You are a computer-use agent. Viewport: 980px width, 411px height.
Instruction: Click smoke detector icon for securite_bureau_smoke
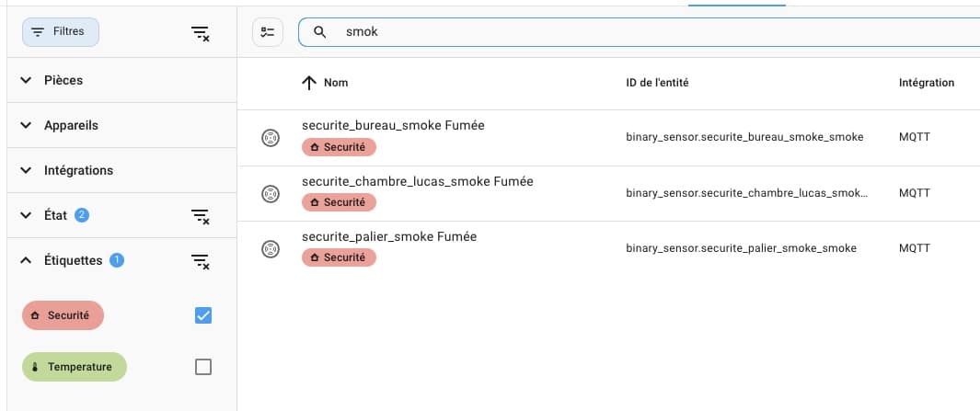pos(270,138)
